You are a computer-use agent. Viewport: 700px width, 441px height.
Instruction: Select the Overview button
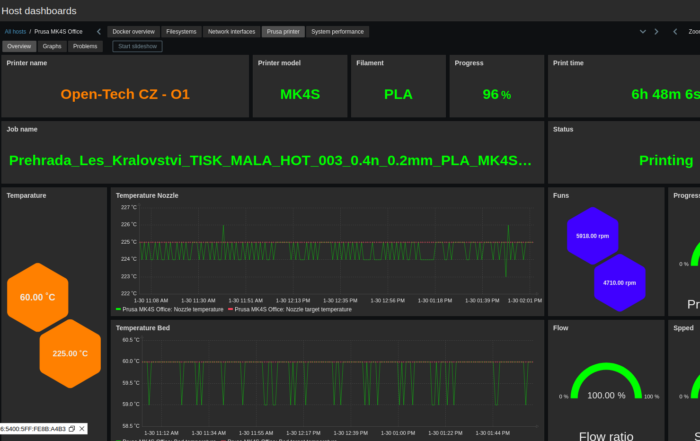[x=19, y=46]
